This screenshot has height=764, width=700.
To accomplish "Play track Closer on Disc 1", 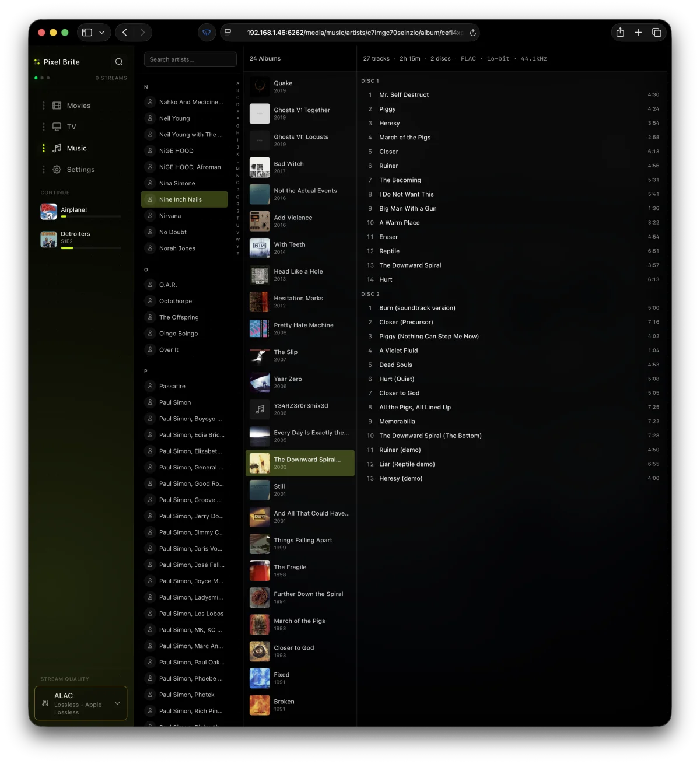I will coord(512,152).
